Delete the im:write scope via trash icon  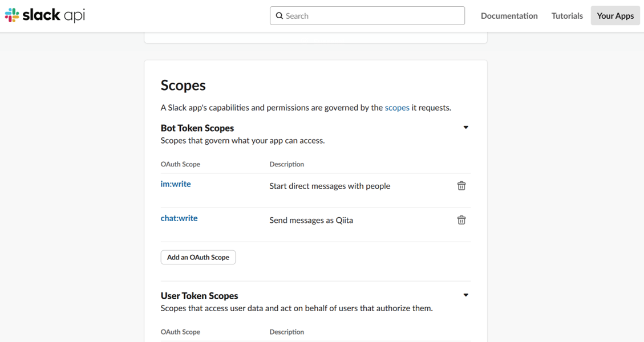pyautogui.click(x=461, y=185)
